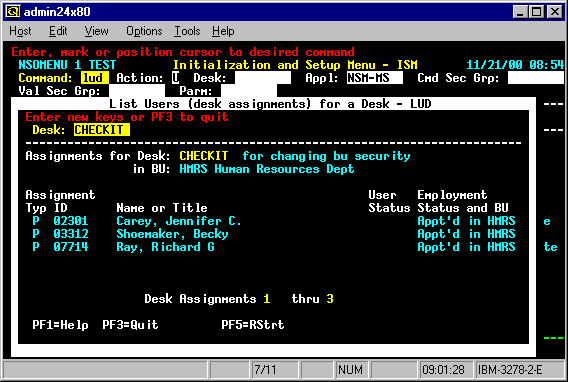Viewport: 568px width, 382px height.
Task: Click assignment ID 02301
Action: pyautogui.click(x=71, y=221)
